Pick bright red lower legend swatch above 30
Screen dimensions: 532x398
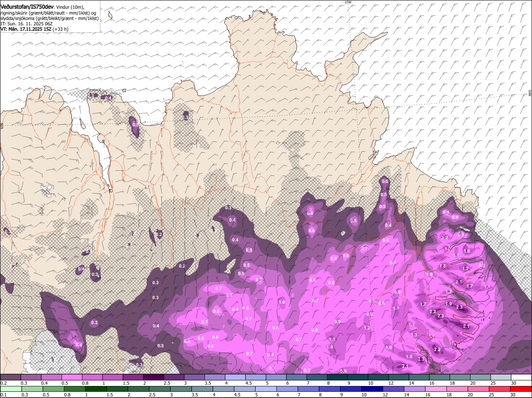tap(521, 389)
